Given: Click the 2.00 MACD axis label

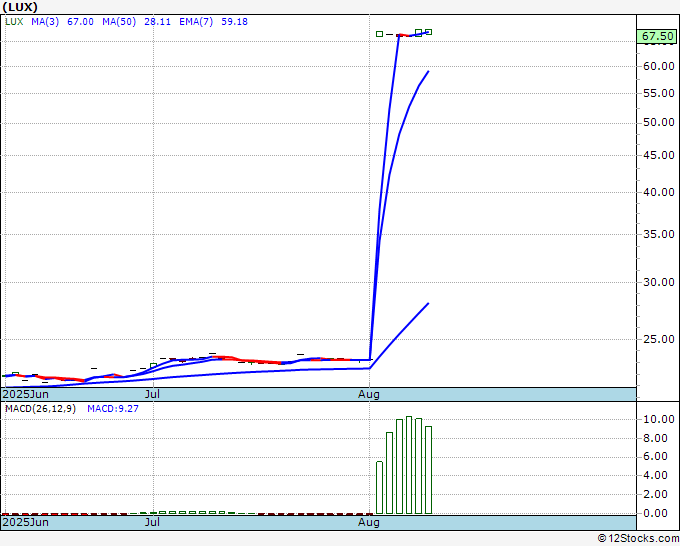Looking at the screenshot, I should pos(655,494).
